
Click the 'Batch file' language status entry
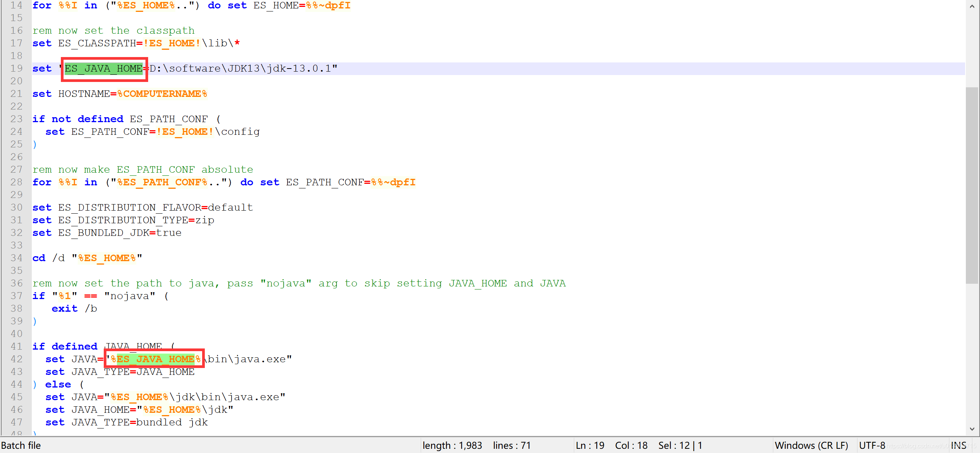tap(21, 445)
